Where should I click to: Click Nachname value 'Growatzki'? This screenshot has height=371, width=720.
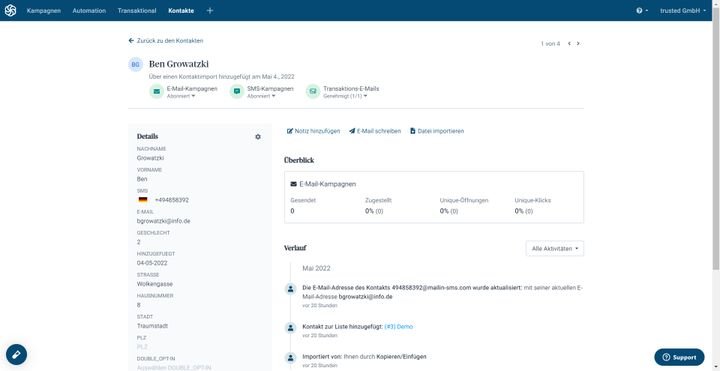(150, 158)
